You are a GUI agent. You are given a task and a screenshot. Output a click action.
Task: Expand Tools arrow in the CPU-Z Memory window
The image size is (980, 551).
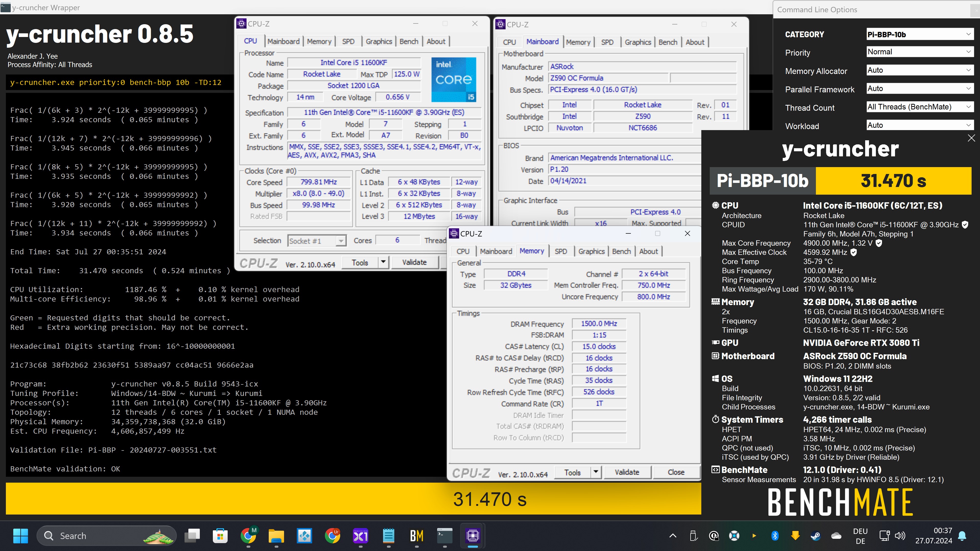click(x=596, y=472)
